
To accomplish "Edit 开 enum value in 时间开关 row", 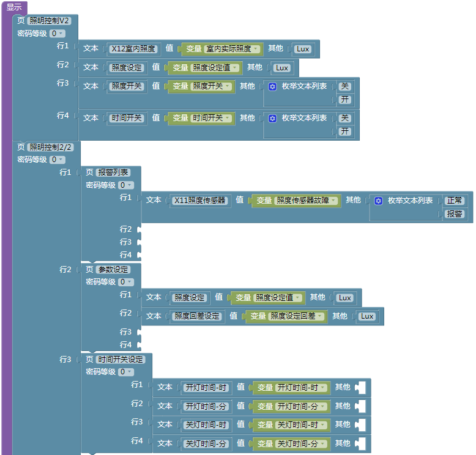I will click(x=345, y=131).
